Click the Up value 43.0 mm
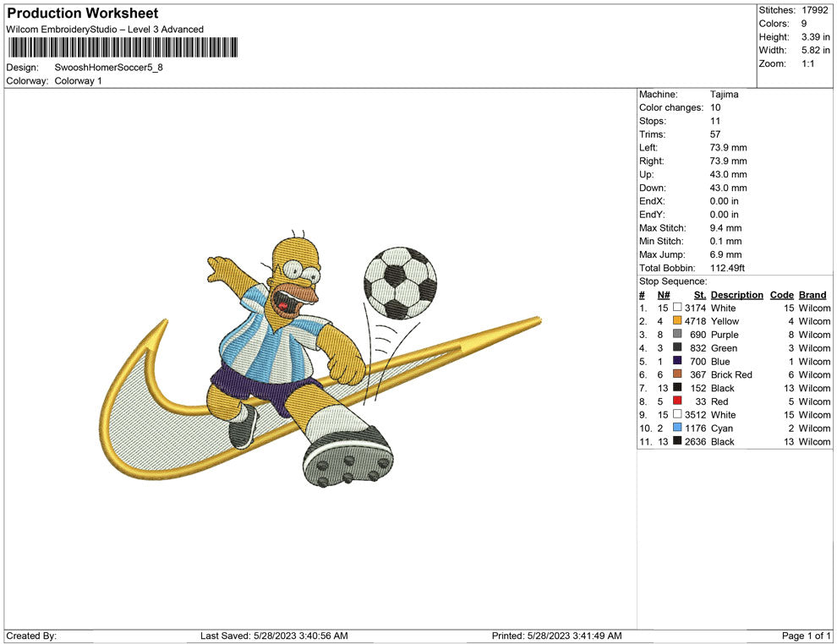The width and height of the screenshot is (837, 644). pyautogui.click(x=729, y=174)
